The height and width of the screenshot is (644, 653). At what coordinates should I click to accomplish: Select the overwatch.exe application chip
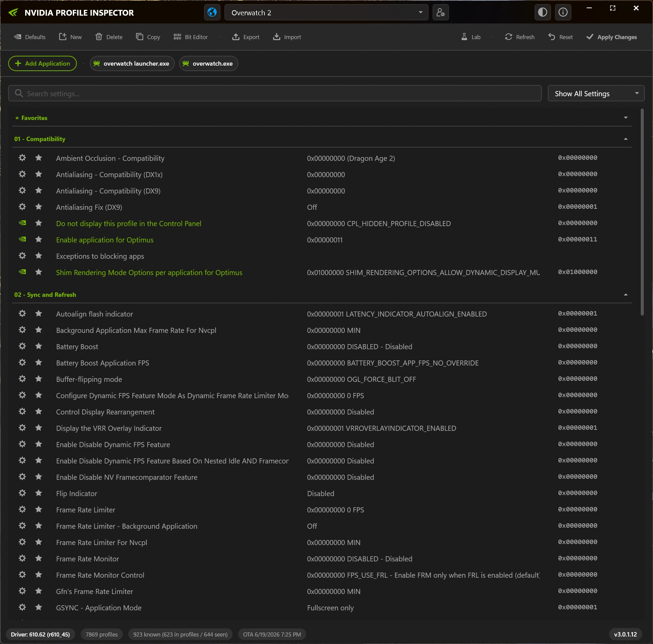pyautogui.click(x=208, y=64)
